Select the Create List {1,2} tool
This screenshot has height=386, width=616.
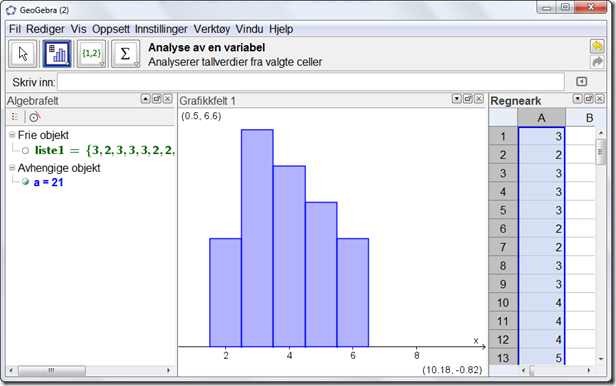point(91,54)
